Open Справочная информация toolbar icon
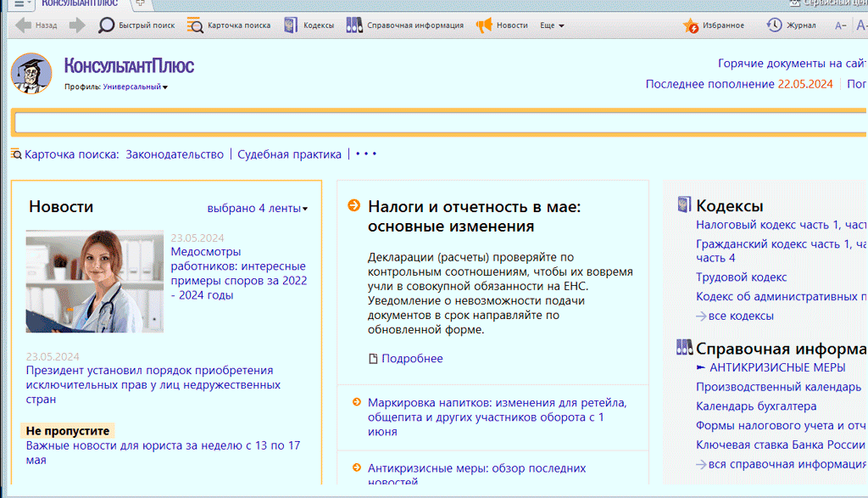The image size is (868, 498). click(353, 25)
